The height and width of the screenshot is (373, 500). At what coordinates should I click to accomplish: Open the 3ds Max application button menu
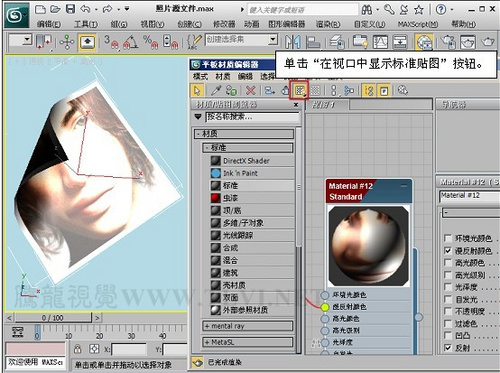tap(17, 15)
